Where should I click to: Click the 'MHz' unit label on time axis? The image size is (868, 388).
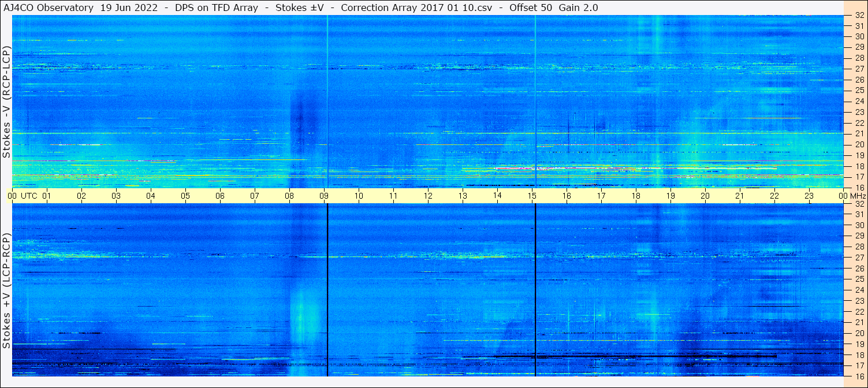(858, 196)
